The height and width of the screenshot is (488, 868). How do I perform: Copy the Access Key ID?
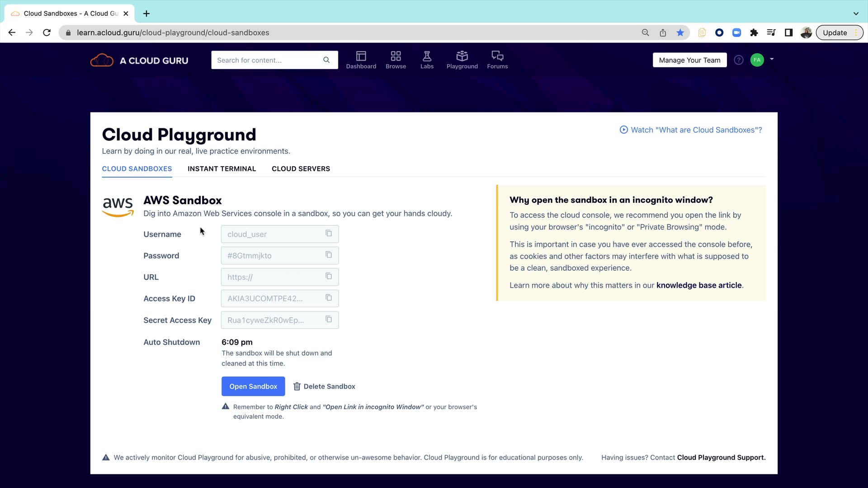329,298
